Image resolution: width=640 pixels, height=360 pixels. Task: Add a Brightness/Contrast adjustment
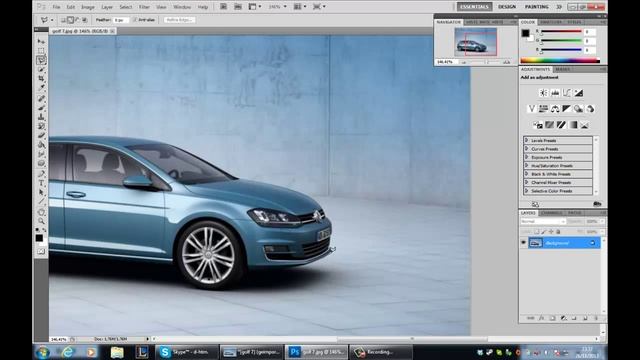click(x=543, y=93)
